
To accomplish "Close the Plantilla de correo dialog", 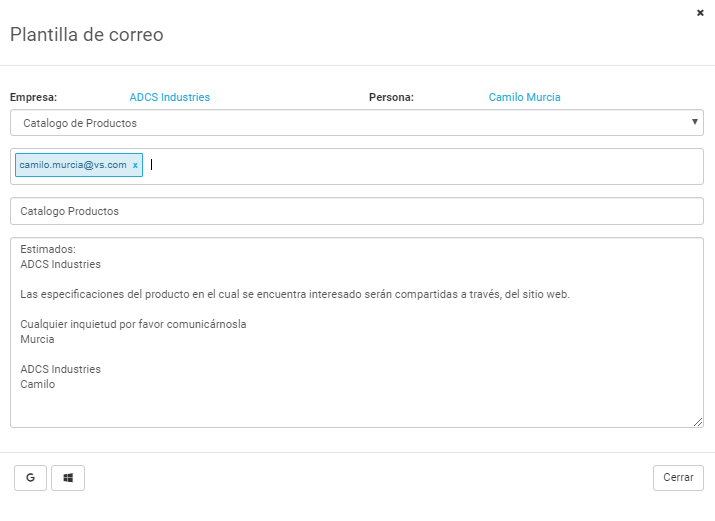I will 700,13.
